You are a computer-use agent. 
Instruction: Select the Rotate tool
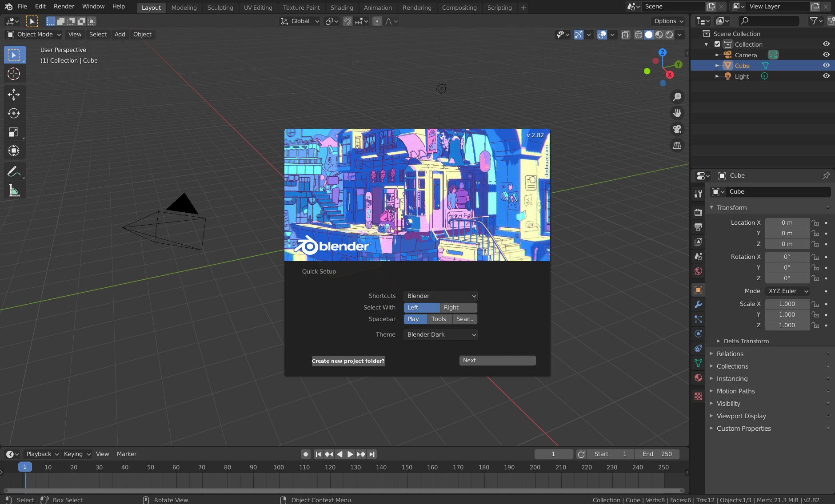[x=14, y=113]
